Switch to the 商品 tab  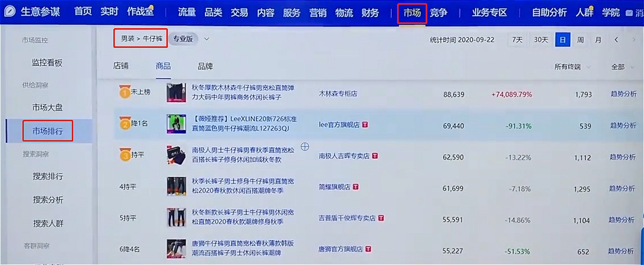click(163, 66)
